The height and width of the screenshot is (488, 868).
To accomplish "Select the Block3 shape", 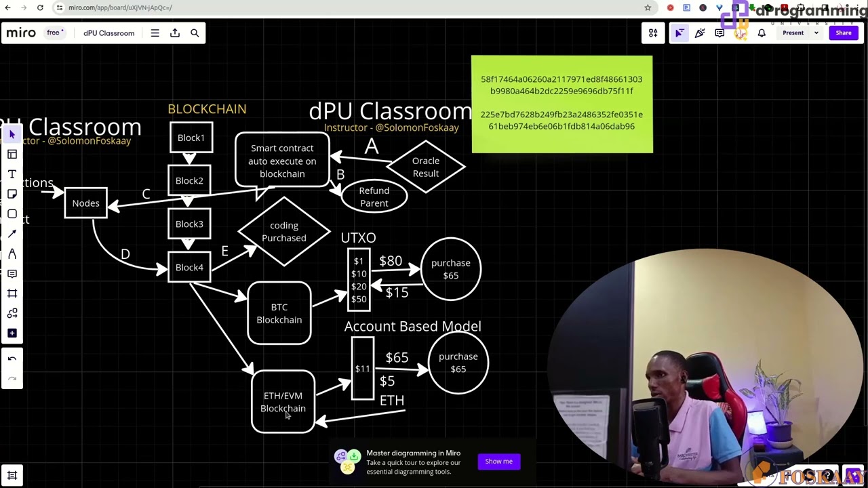I will click(189, 224).
